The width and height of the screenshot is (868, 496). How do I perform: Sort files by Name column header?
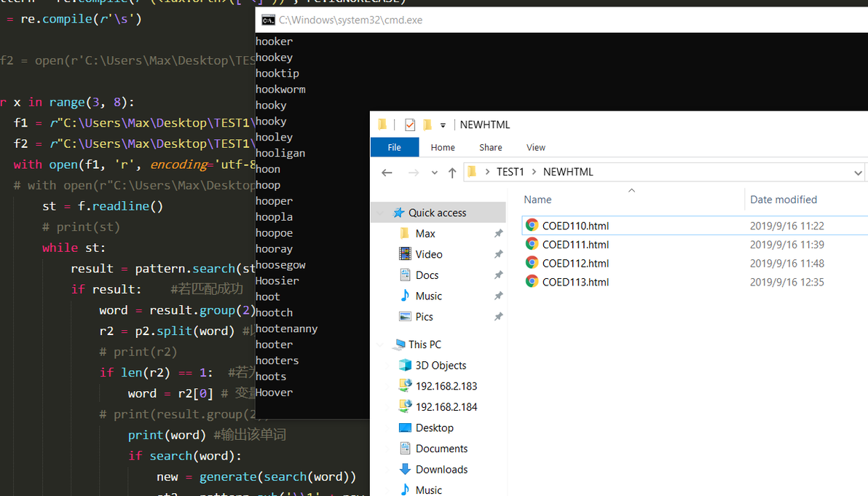click(x=537, y=200)
